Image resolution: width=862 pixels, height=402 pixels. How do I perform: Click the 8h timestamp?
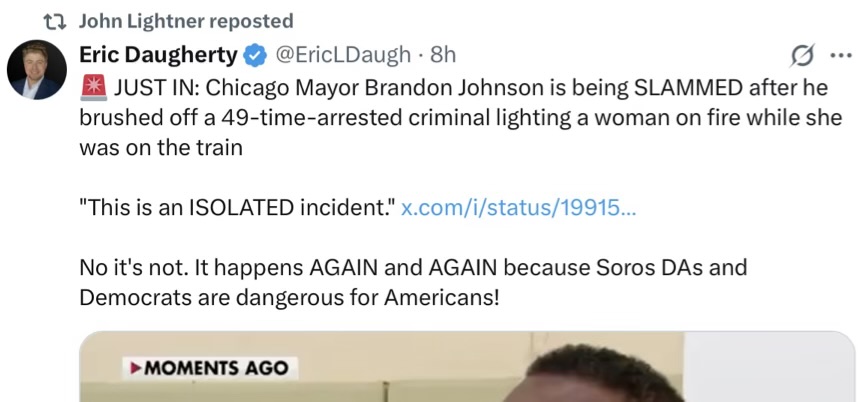pos(443,54)
